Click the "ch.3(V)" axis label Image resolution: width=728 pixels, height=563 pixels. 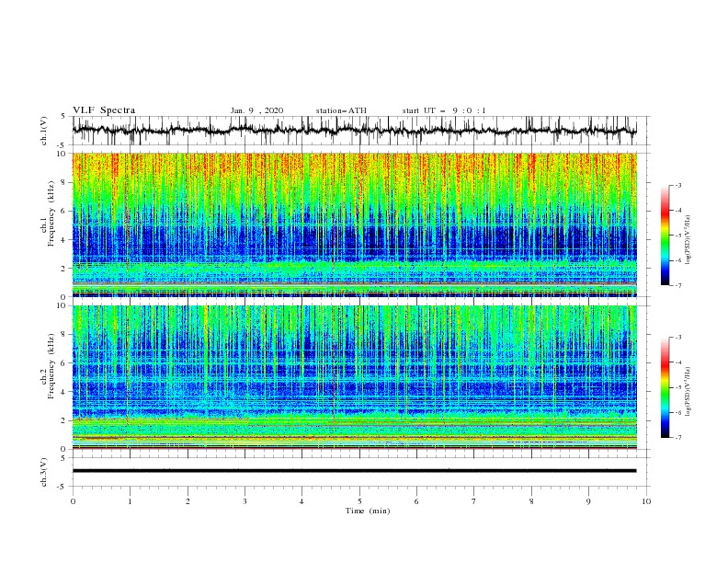click(44, 472)
